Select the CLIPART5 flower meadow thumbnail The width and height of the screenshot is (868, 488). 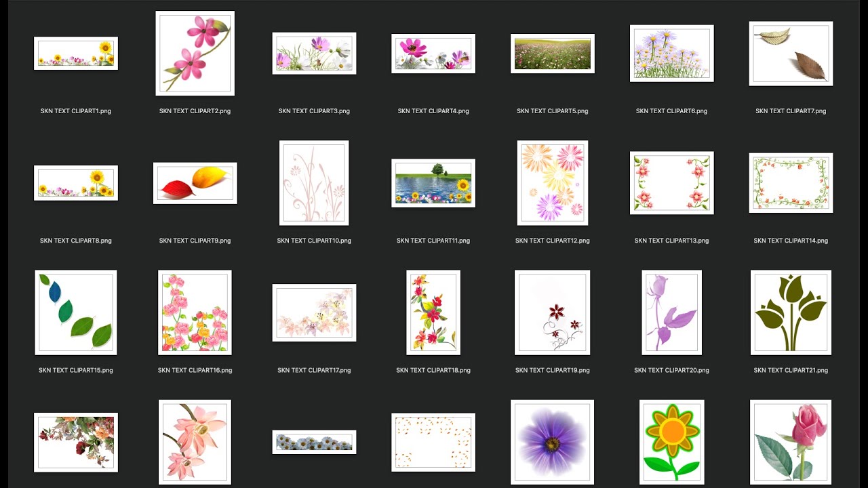tap(553, 54)
